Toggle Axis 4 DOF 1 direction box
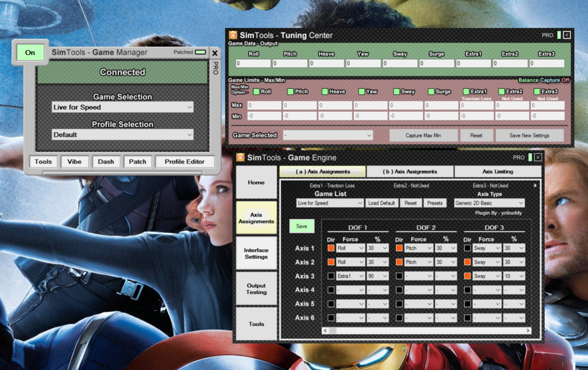 click(x=331, y=290)
